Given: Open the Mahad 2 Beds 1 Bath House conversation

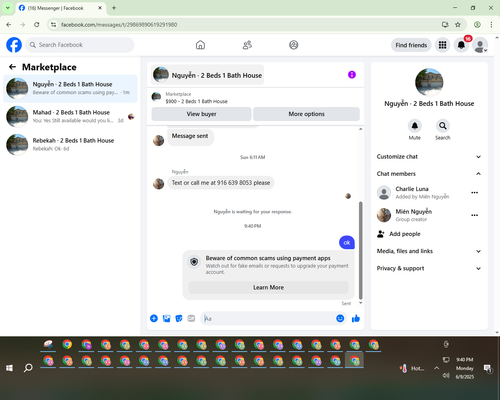Looking at the screenshot, I should click(x=70, y=116).
